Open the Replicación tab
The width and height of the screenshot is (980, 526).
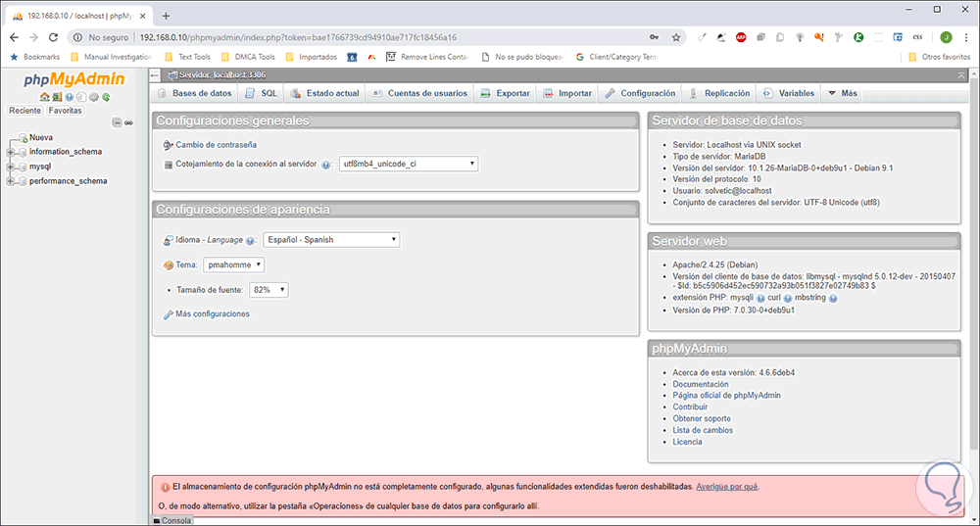(x=719, y=93)
